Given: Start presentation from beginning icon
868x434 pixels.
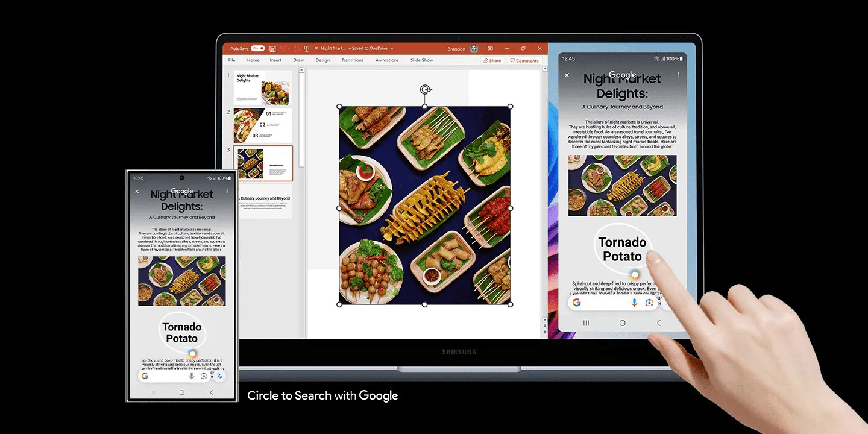Looking at the screenshot, I should click(307, 49).
